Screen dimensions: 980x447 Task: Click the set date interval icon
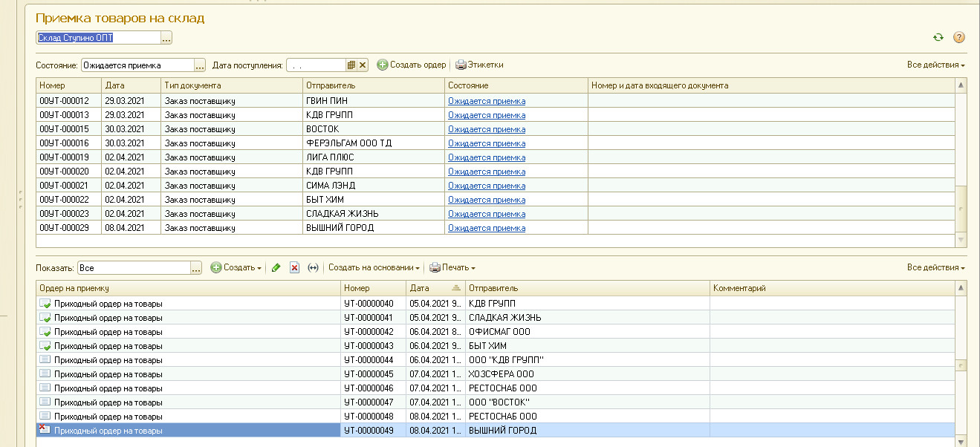(313, 267)
